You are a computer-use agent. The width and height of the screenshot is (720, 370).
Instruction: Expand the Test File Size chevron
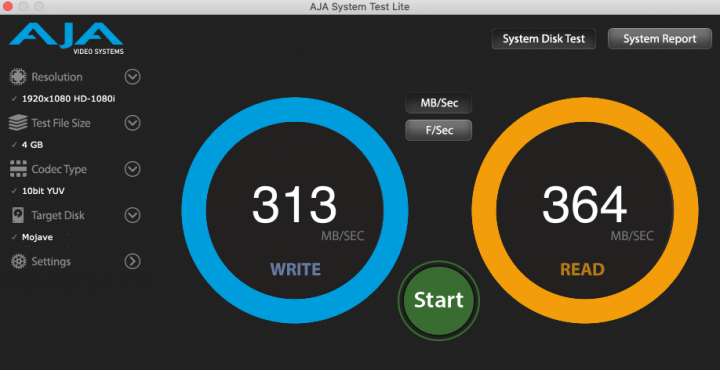coord(133,123)
